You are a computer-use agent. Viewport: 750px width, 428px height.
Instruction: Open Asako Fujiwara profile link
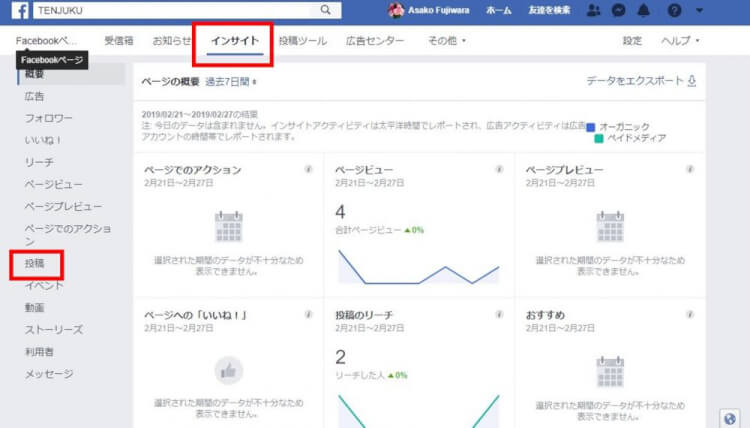click(438, 10)
